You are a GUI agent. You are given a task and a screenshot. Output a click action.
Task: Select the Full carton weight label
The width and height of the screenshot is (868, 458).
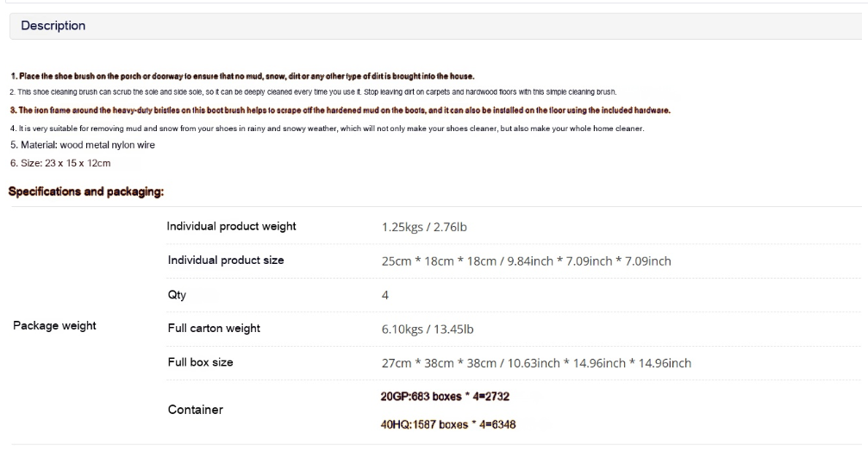coord(214,329)
